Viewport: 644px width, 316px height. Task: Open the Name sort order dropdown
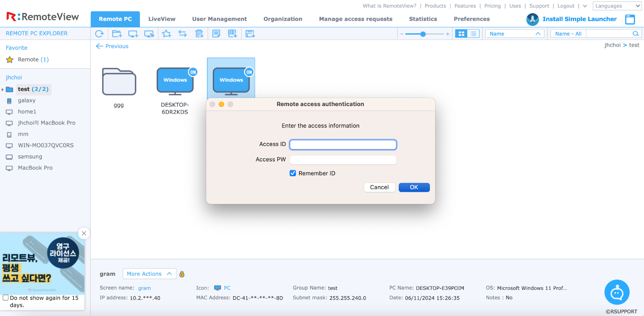coord(514,34)
